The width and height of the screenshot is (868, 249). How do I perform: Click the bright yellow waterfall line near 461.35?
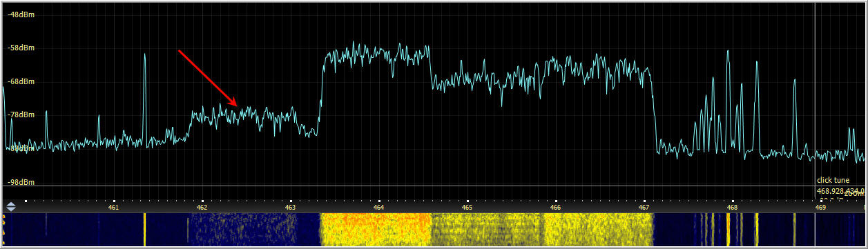point(145,230)
